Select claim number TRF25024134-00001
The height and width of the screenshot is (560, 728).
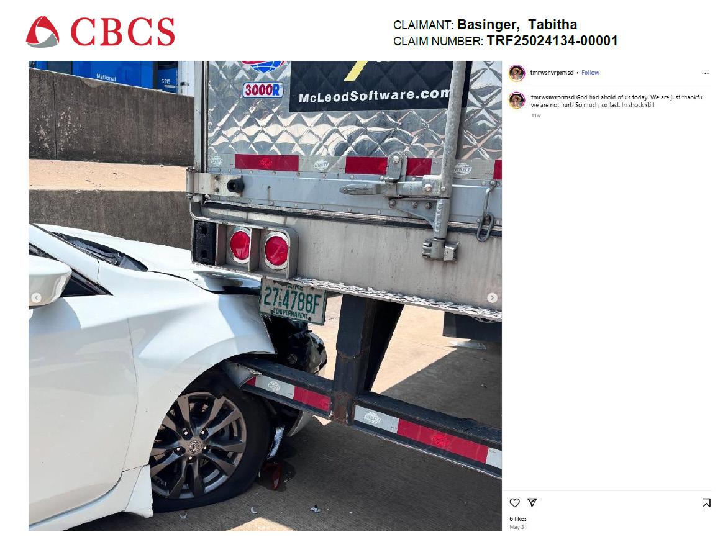552,41
